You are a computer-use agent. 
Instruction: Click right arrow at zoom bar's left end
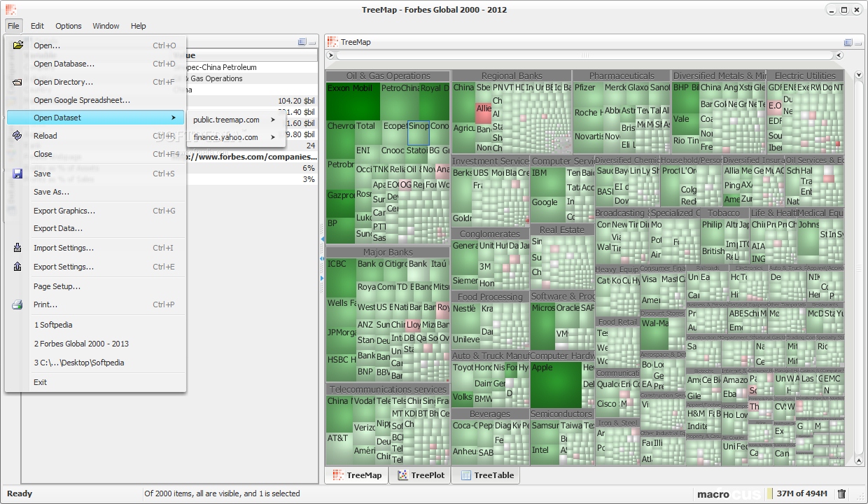(x=332, y=55)
